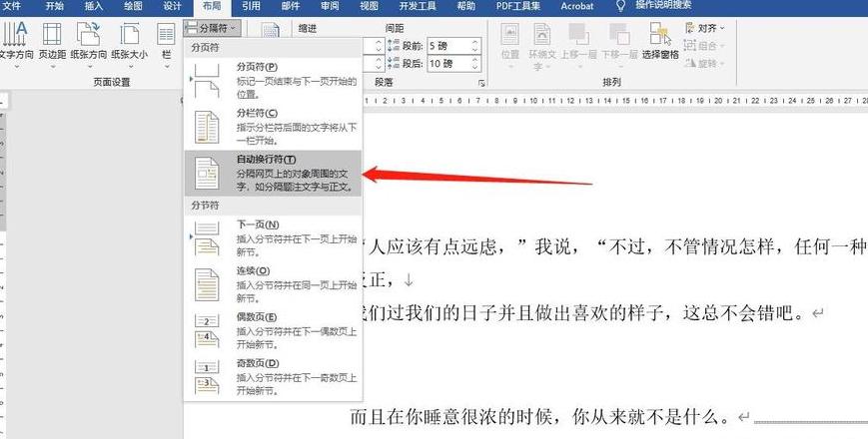Switch to the 邮件 ribbon tab
Screen dimensions: 868x439
pyautogui.click(x=290, y=6)
